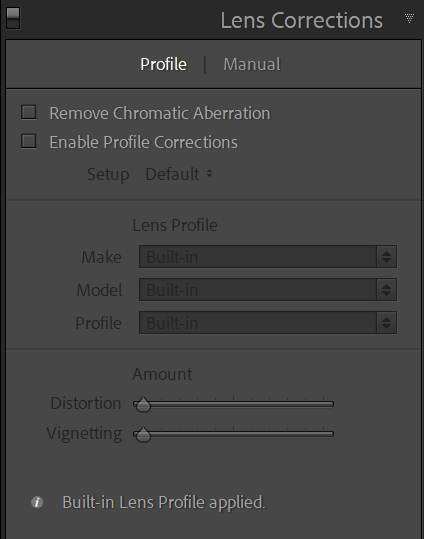Check Enable Profile Corrections
This screenshot has height=539, width=424.
29,141
